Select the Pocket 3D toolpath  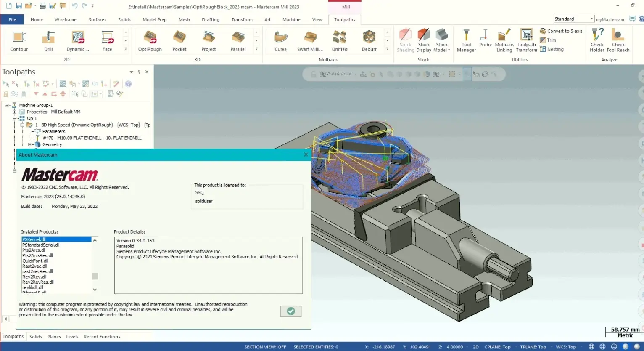pos(179,41)
